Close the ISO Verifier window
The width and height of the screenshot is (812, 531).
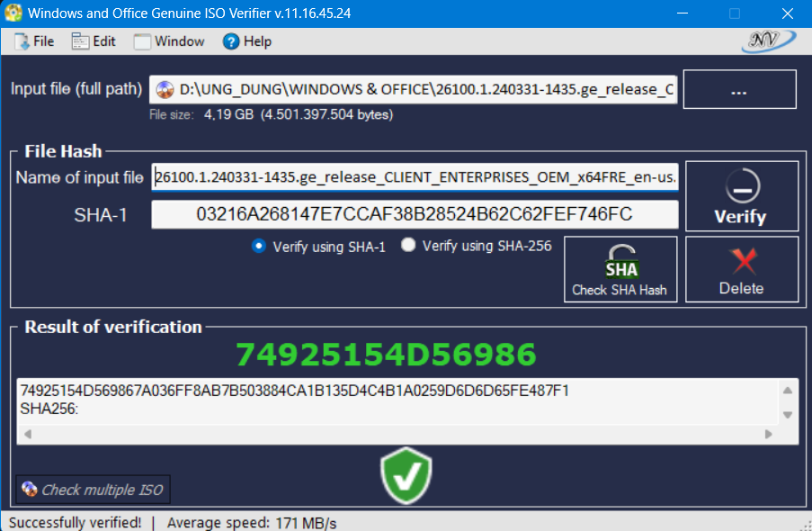(x=787, y=13)
